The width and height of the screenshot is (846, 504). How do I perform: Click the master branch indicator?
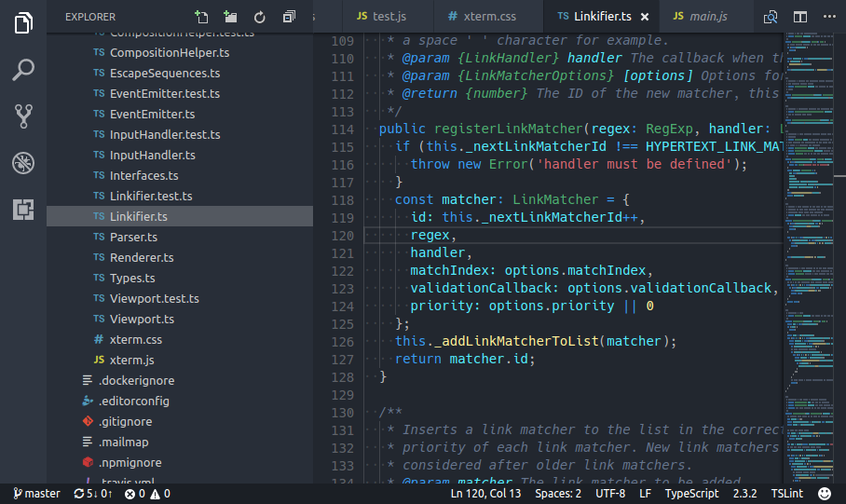(x=36, y=493)
